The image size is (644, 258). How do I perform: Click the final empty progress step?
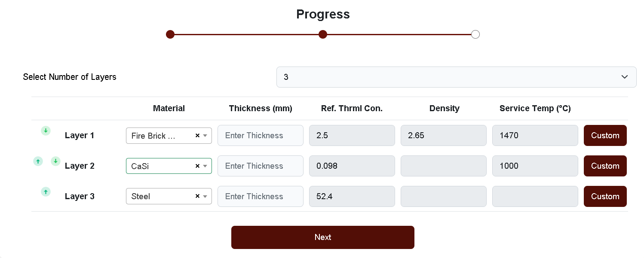click(x=475, y=34)
